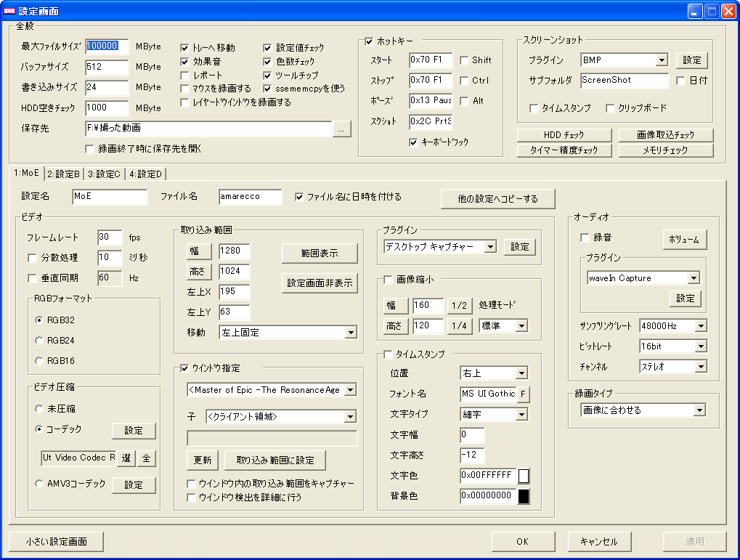Click the OK button

[x=523, y=542]
